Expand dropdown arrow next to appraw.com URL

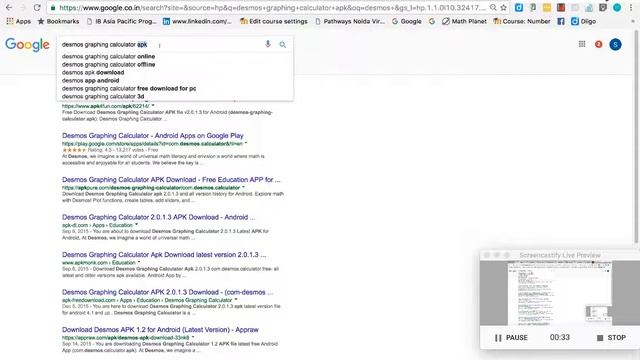[x=193, y=338]
